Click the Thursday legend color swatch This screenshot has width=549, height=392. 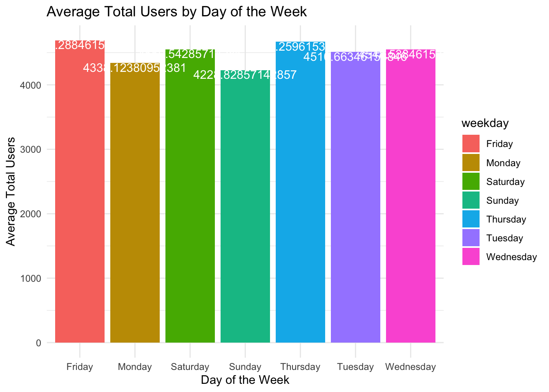[471, 219]
